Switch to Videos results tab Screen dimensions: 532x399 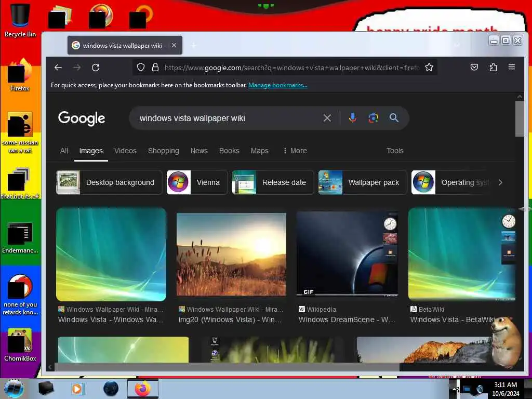(x=125, y=151)
